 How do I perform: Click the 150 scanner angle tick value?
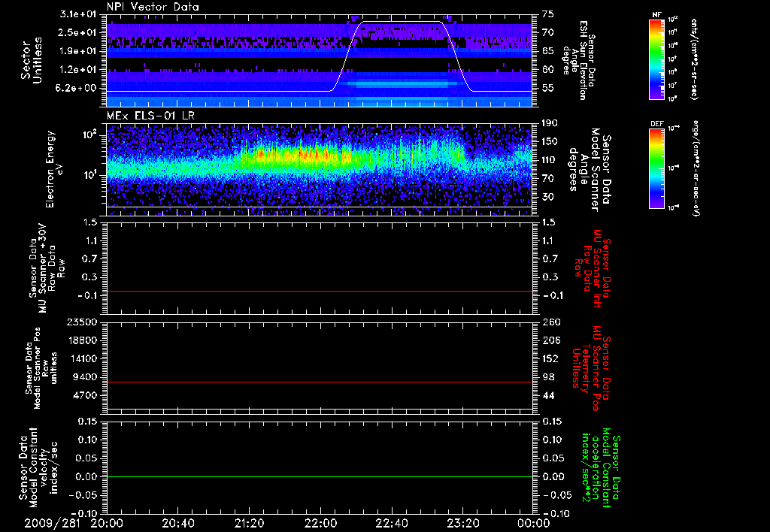(x=550, y=141)
